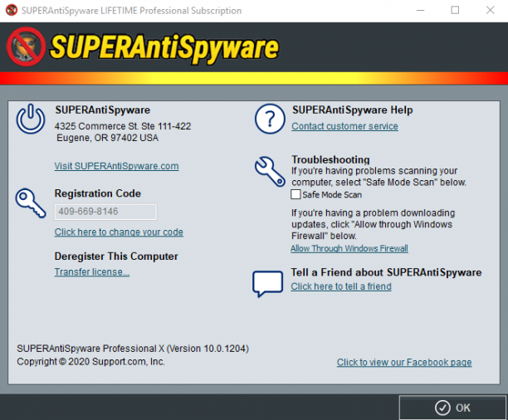Confirm with the OK button
The image size is (508, 420).
(x=452, y=408)
